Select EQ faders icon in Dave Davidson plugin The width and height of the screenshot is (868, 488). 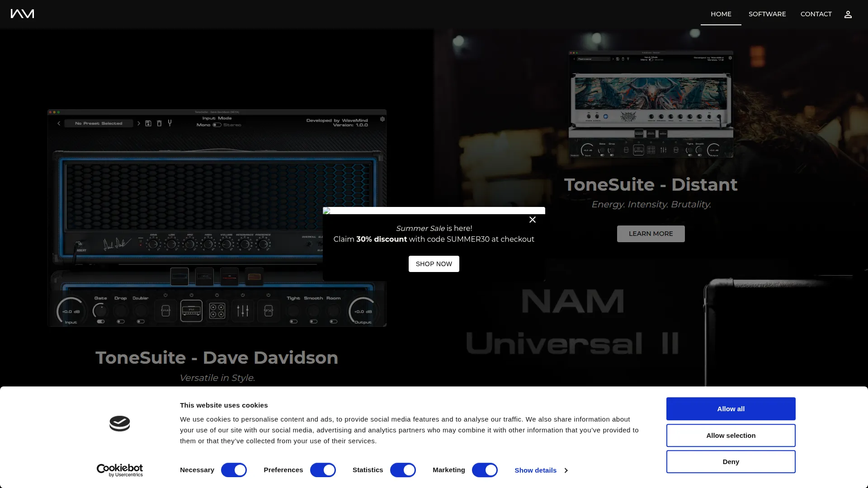click(x=243, y=310)
